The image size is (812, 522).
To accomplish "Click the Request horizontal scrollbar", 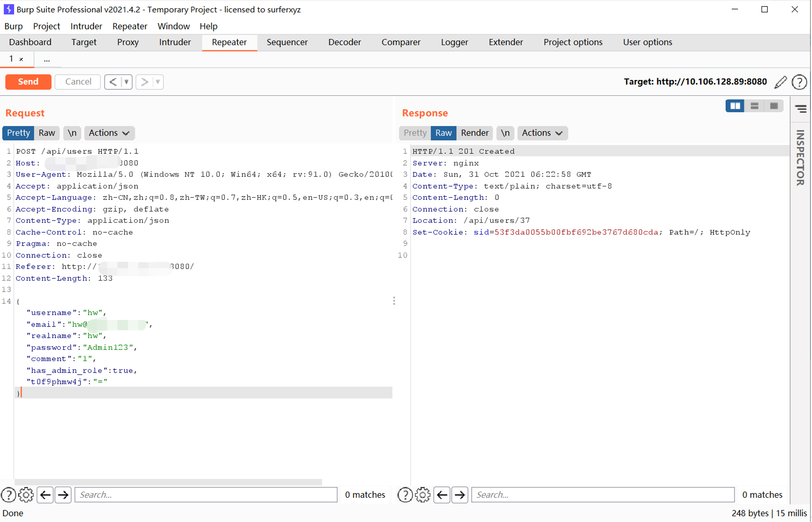I will 168,481.
